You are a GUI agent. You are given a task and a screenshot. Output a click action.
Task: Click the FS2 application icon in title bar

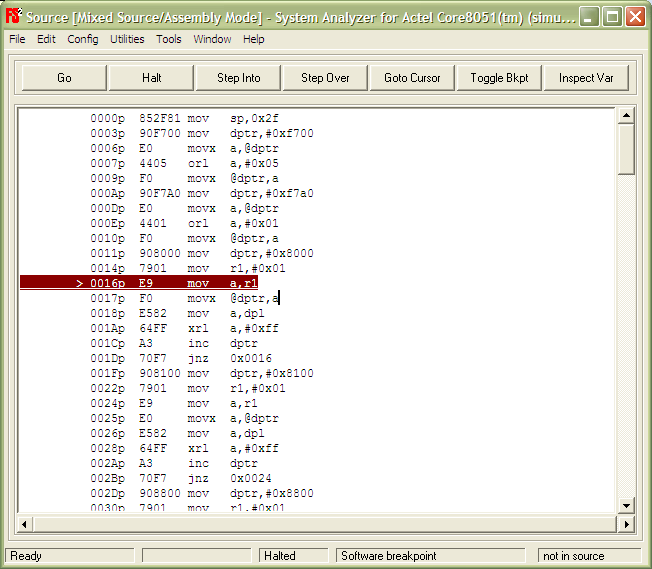click(x=13, y=17)
